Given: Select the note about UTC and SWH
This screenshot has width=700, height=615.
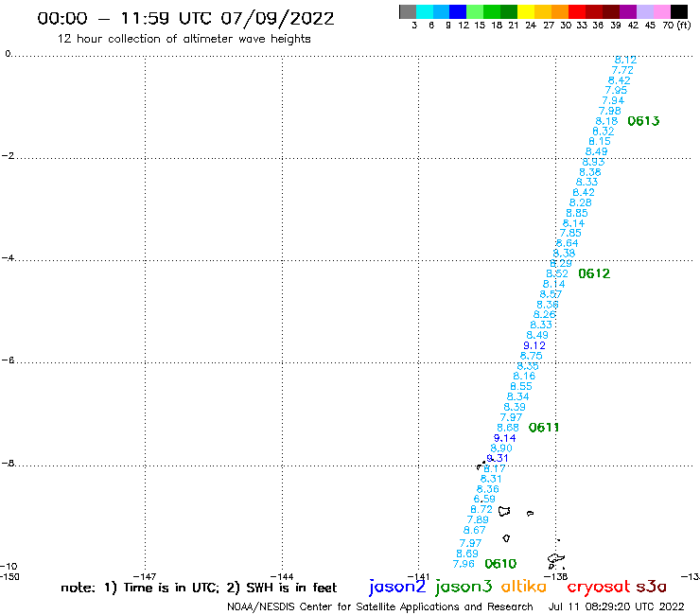Looking at the screenshot, I should click(199, 588).
